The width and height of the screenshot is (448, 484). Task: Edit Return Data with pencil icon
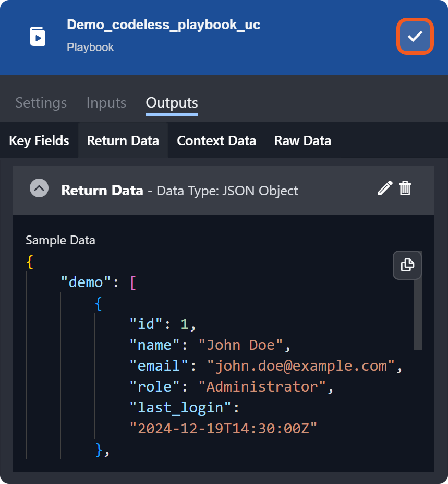pyautogui.click(x=384, y=188)
